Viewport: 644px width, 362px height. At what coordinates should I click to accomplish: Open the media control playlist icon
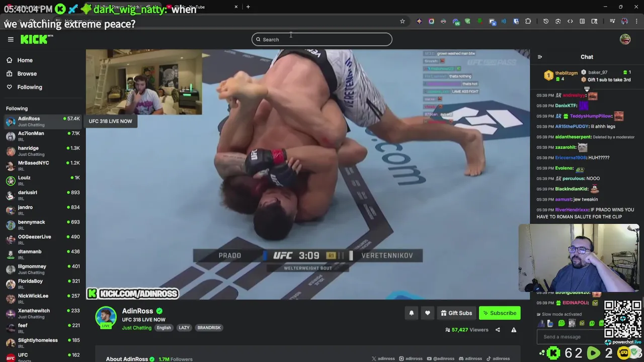click(x=612, y=21)
